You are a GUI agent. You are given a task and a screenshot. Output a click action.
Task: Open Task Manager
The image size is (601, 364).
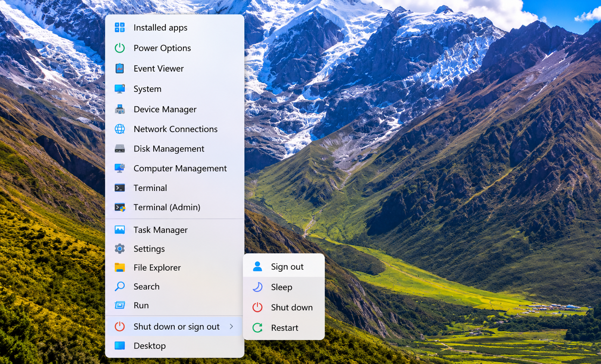(x=175, y=230)
